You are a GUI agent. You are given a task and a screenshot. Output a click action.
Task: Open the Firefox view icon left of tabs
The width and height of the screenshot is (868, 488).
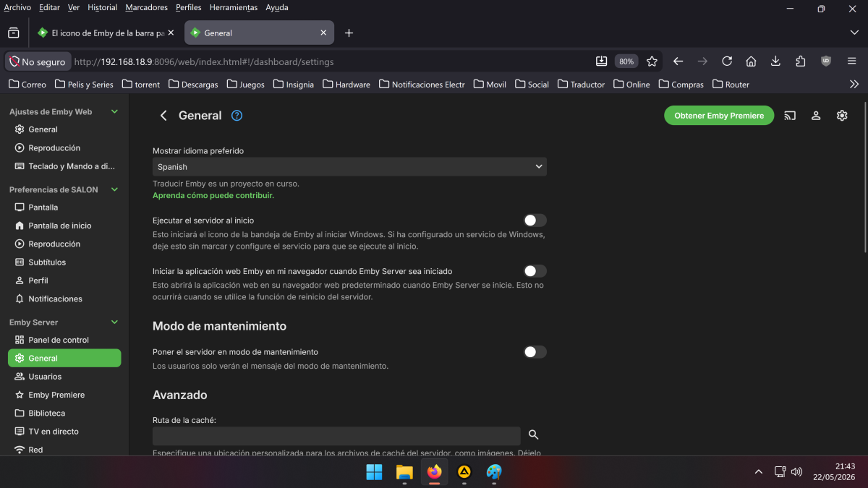click(13, 33)
